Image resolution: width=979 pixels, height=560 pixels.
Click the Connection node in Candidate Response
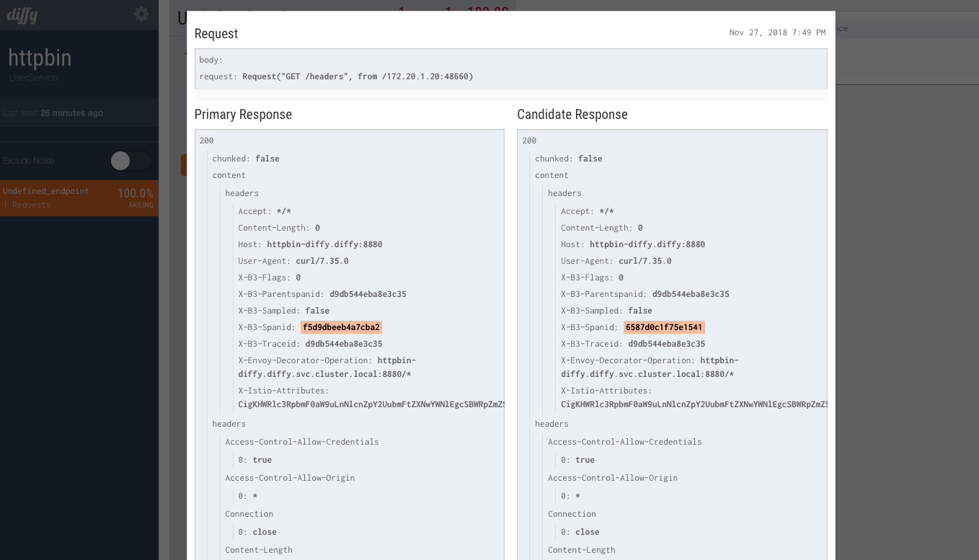click(572, 514)
